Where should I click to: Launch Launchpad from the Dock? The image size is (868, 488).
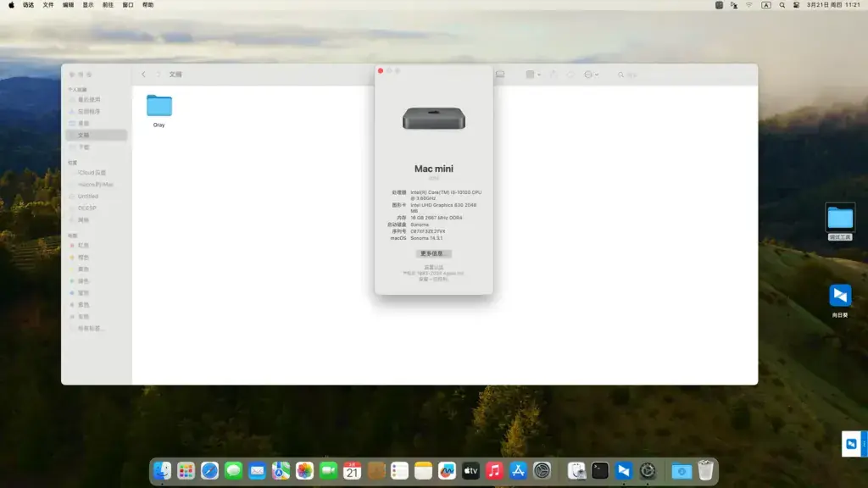[x=186, y=471]
